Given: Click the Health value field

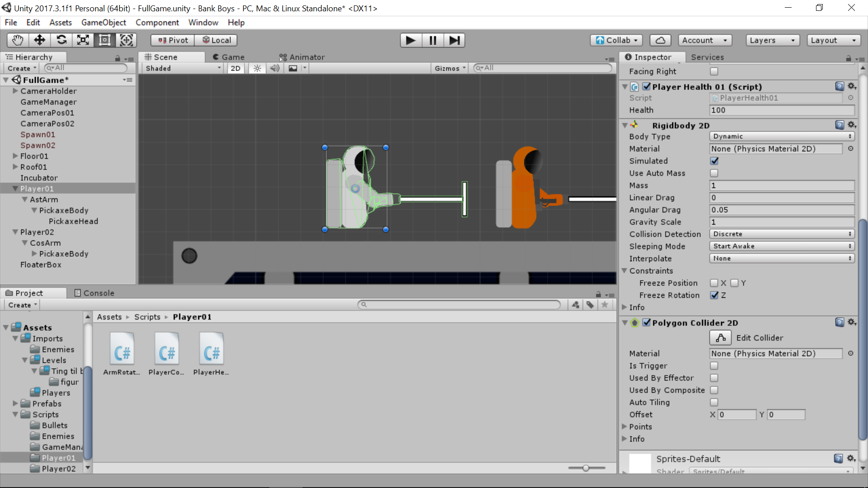Looking at the screenshot, I should 782,110.
